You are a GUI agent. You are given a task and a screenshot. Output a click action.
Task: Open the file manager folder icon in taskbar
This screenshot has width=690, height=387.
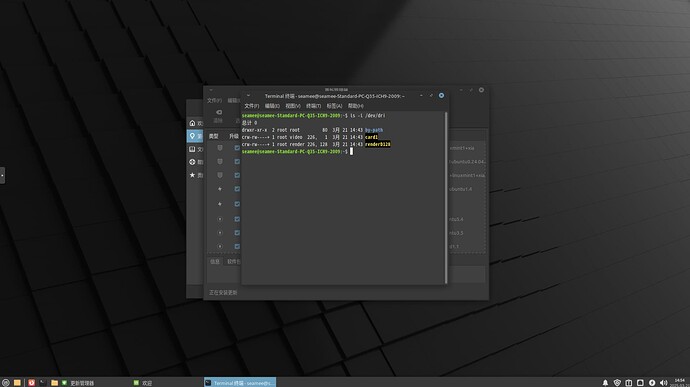pyautogui.click(x=55, y=383)
